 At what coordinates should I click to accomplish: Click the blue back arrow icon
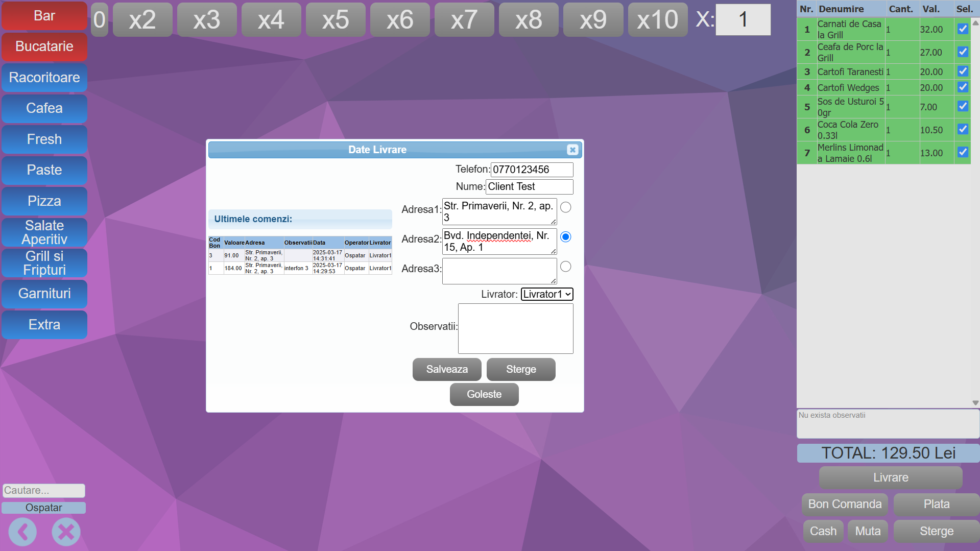pyautogui.click(x=22, y=532)
